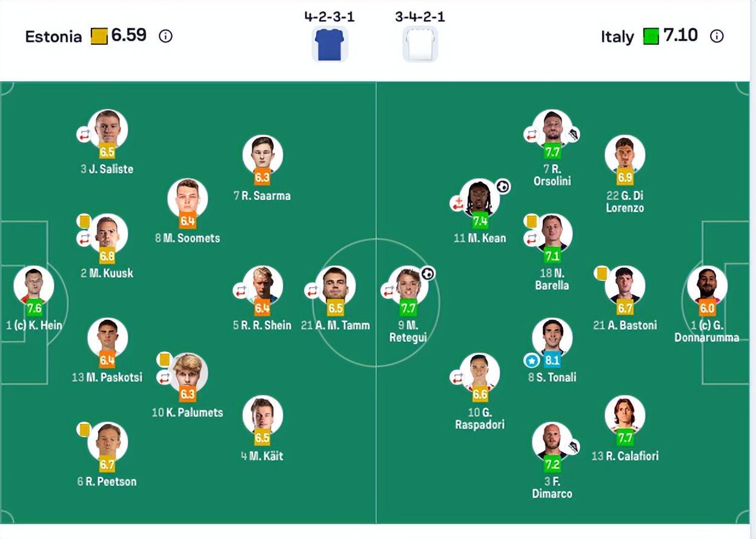The width and height of the screenshot is (756, 539).
Task: Click the goal ball icon on M. Retegui
Action: (x=428, y=274)
